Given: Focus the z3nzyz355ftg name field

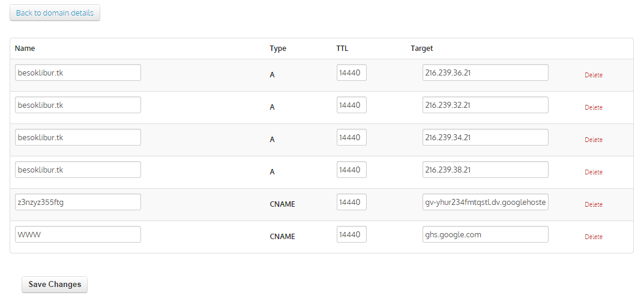Looking at the screenshot, I should pos(78,202).
